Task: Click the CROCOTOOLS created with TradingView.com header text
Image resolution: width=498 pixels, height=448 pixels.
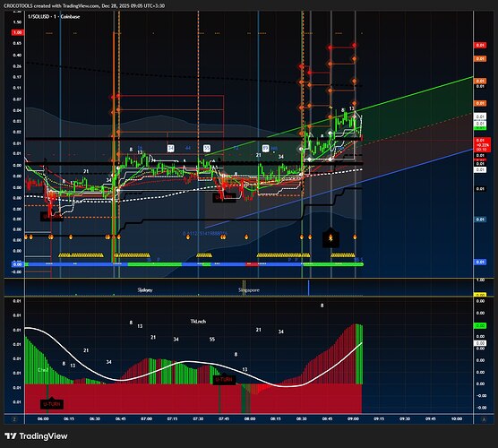Action: [84, 5]
